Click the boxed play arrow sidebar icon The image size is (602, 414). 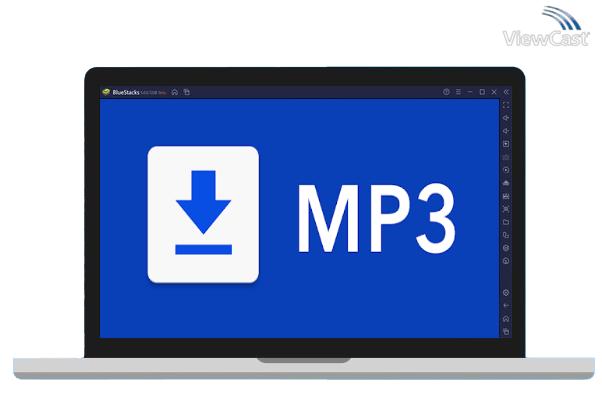pos(506,144)
